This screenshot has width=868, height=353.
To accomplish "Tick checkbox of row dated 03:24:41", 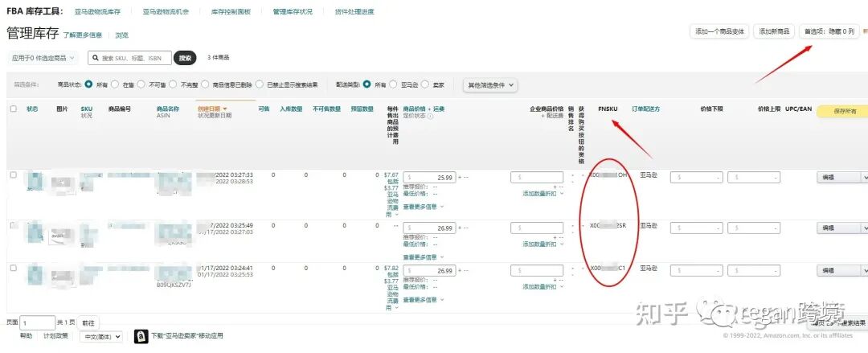I will [14, 268].
